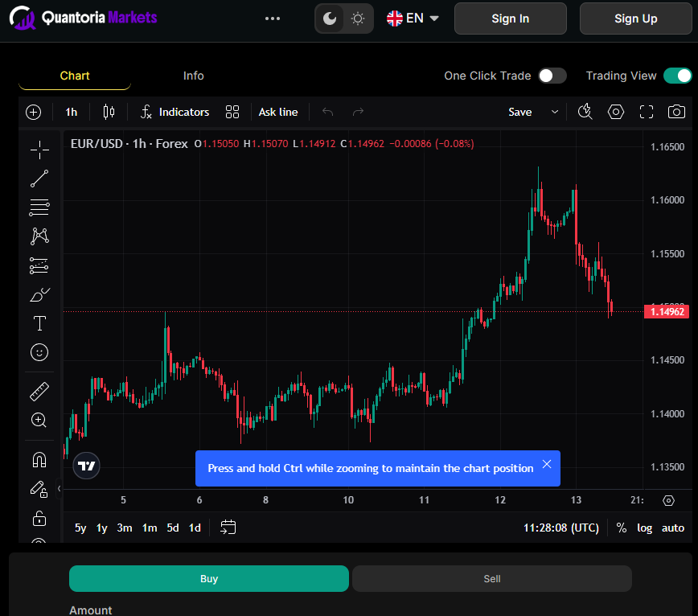Click the Sign Up button
This screenshot has height=616, width=698.
(635, 18)
